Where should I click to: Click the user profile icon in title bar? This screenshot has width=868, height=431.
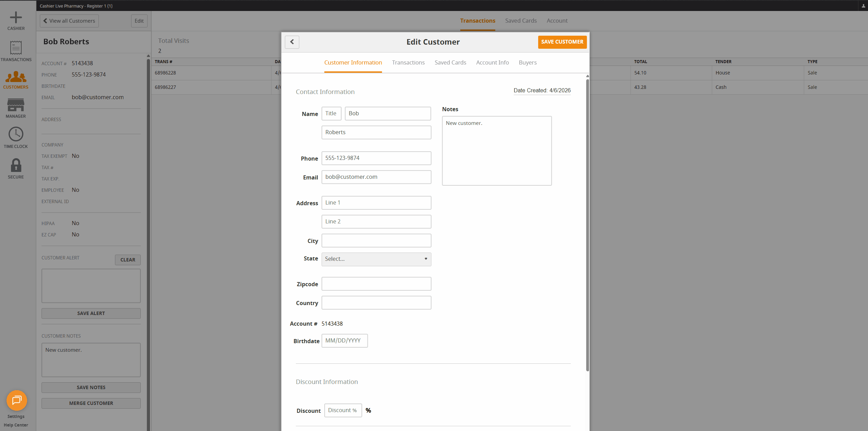tap(863, 6)
